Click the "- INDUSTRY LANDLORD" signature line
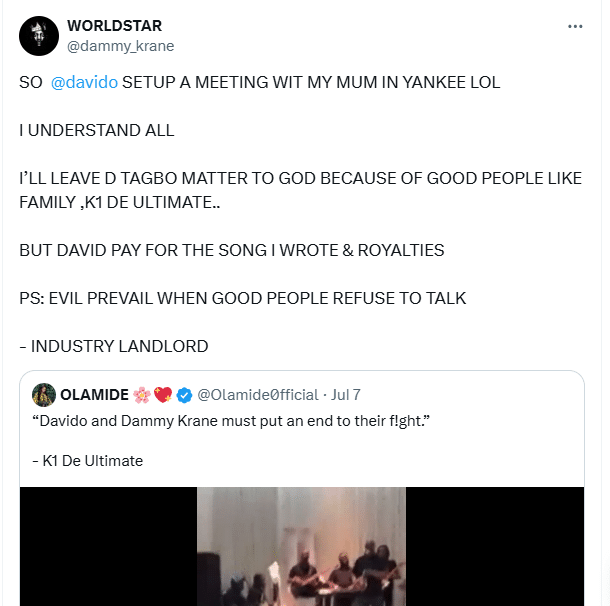This screenshot has width=610, height=606. tap(114, 346)
